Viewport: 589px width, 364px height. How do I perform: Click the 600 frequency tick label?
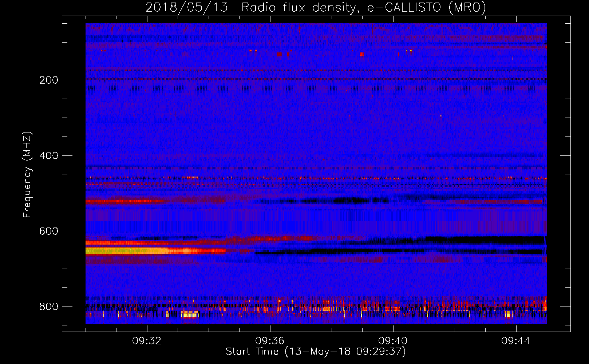tap(49, 231)
